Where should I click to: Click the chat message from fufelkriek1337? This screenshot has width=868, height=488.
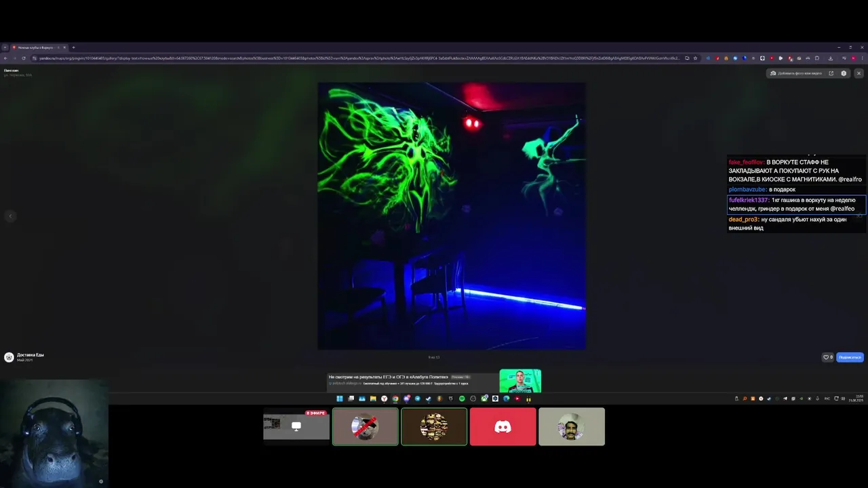[797, 204]
